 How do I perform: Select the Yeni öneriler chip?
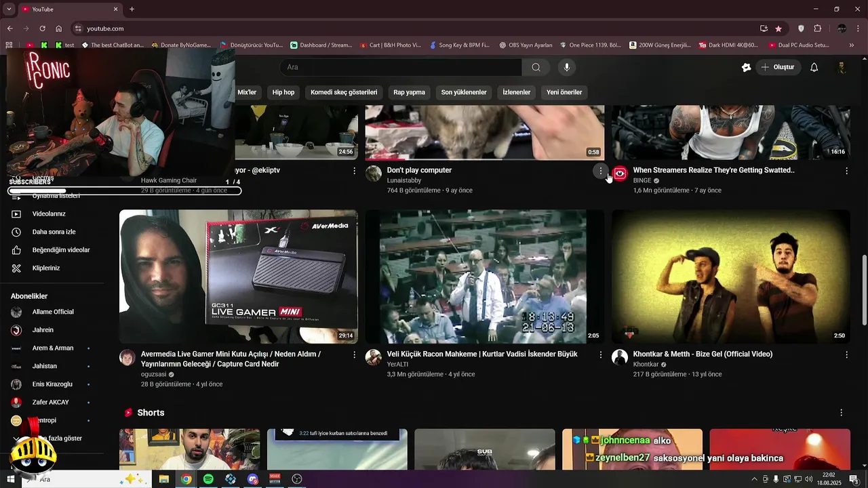coord(564,92)
